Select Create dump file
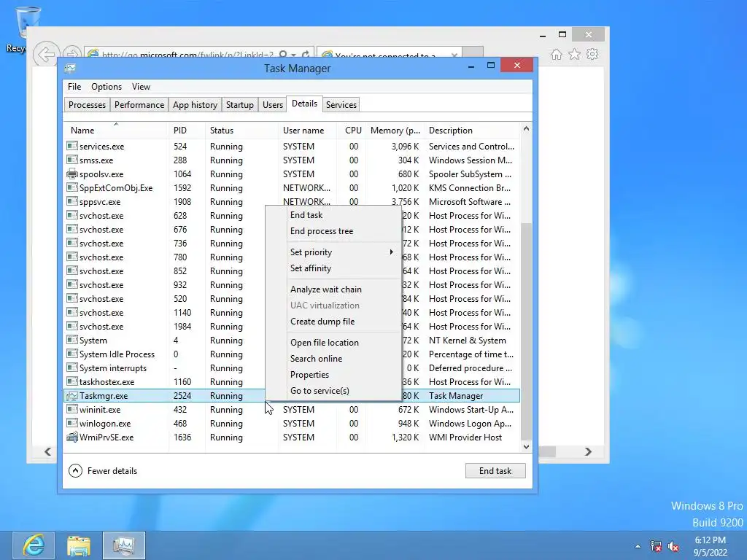This screenshot has width=747, height=560. [333, 322]
